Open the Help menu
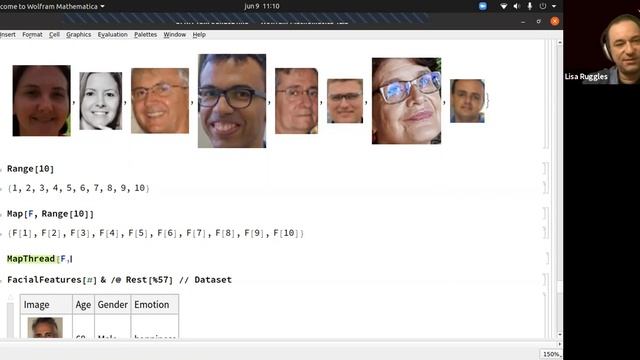This screenshot has height=360, width=640. (199, 35)
